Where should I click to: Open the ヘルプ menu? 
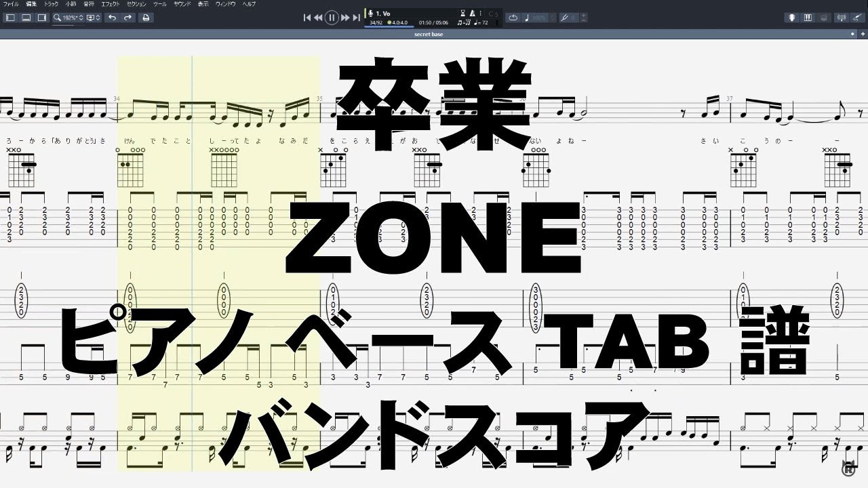point(250,4)
